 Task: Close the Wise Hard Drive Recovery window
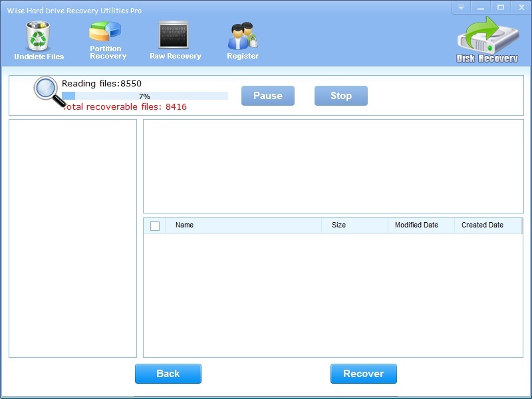click(521, 7)
